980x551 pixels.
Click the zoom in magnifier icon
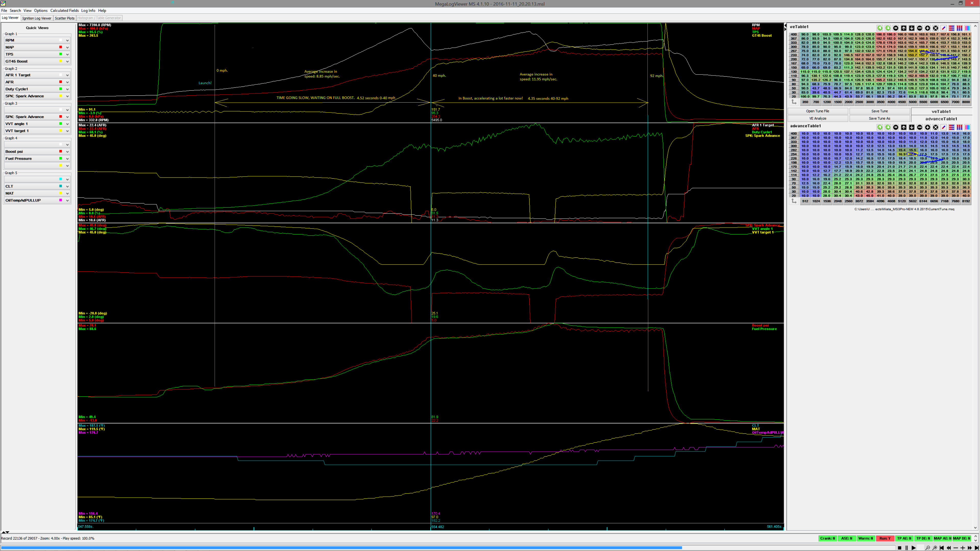coord(935,548)
